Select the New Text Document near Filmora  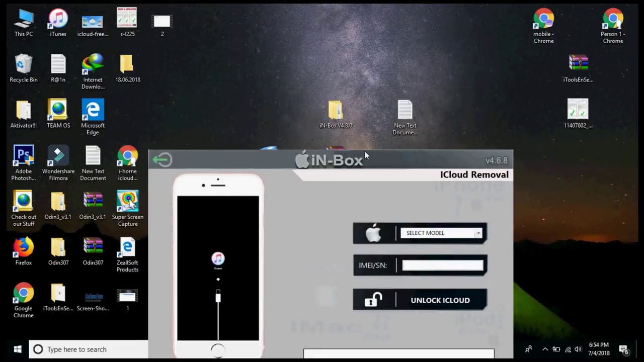pos(93,163)
